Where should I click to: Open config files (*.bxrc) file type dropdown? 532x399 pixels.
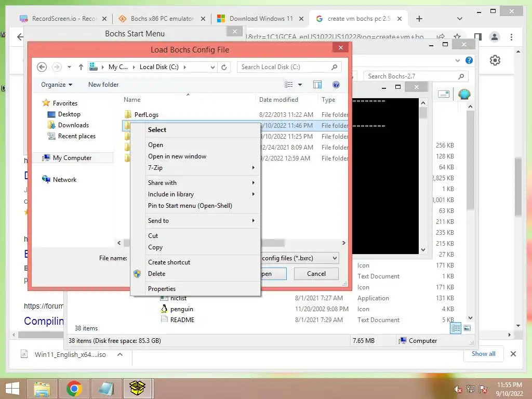click(x=300, y=258)
